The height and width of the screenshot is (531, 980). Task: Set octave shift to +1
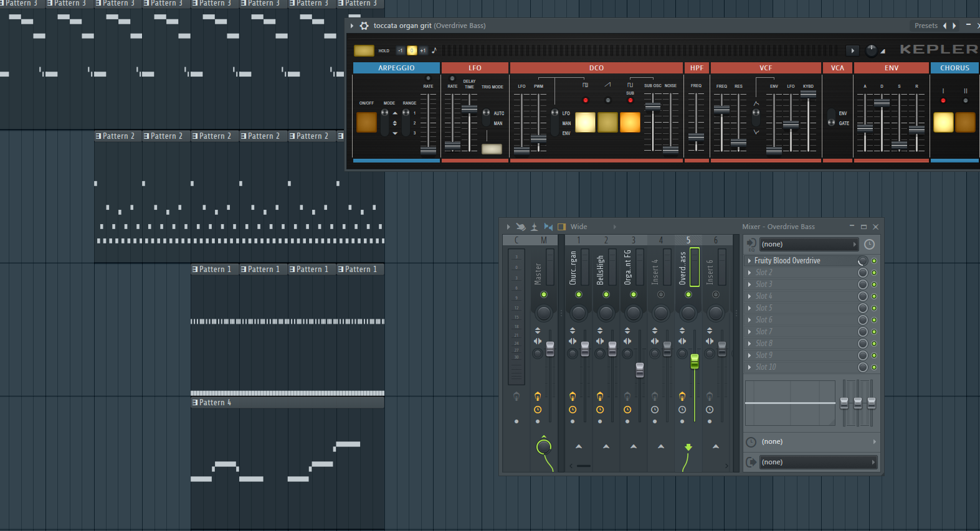click(423, 50)
